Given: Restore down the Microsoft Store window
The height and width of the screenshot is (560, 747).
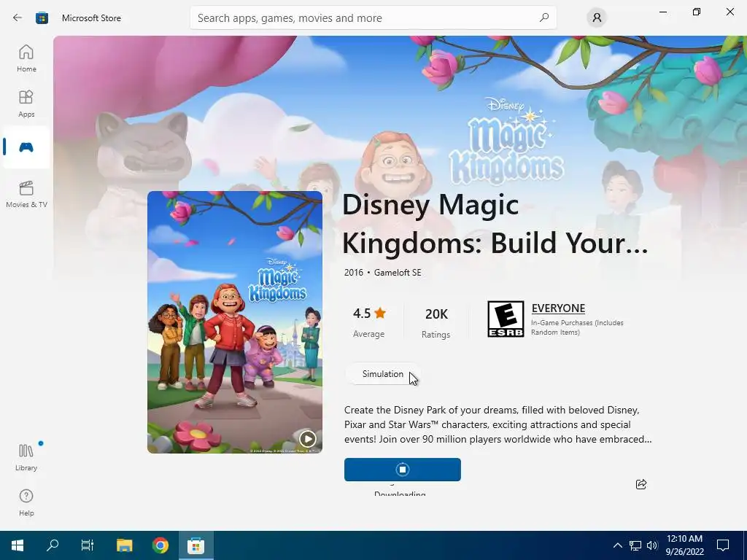Looking at the screenshot, I should 697,12.
